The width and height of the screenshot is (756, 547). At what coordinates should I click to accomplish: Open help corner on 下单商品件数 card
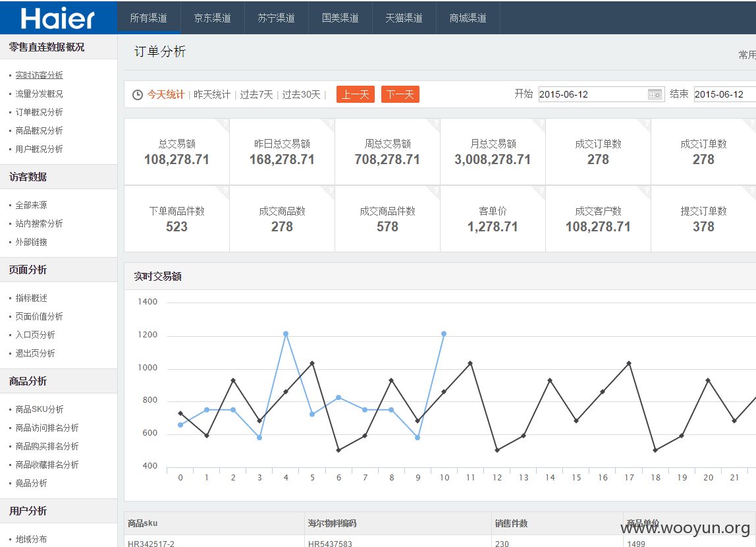pyautogui.click(x=223, y=192)
